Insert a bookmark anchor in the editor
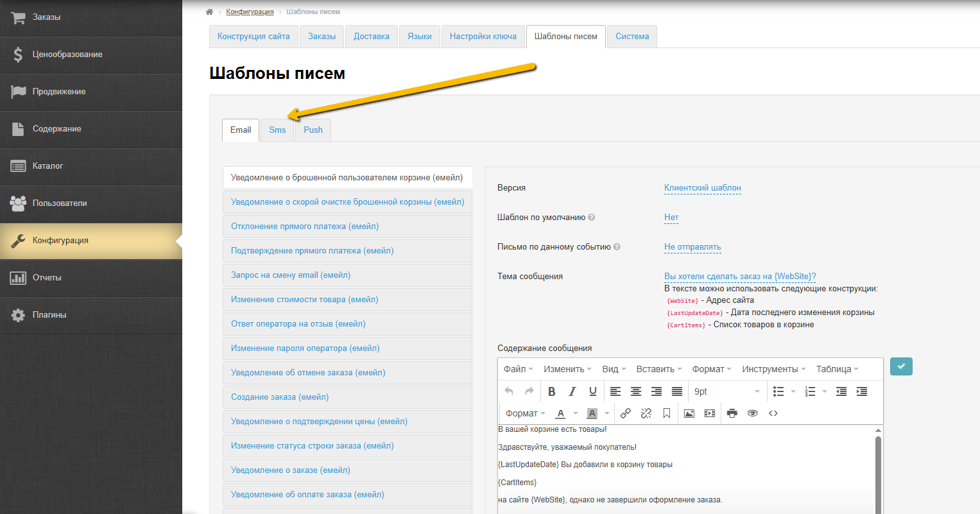The height and width of the screenshot is (514, 980). [667, 413]
